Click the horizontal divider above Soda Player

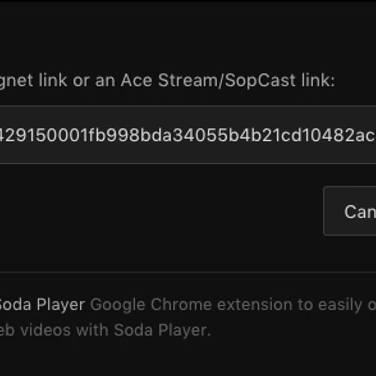tap(188, 272)
